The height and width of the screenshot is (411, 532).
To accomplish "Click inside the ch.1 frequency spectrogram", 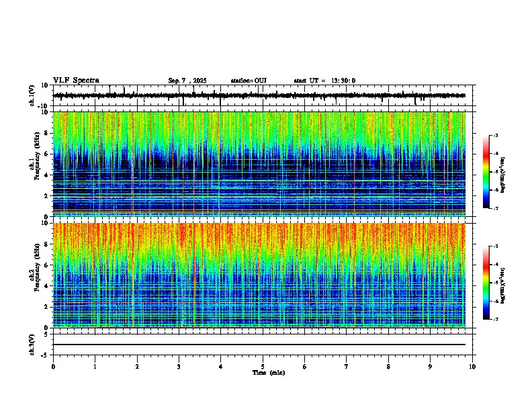I will 259,164.
